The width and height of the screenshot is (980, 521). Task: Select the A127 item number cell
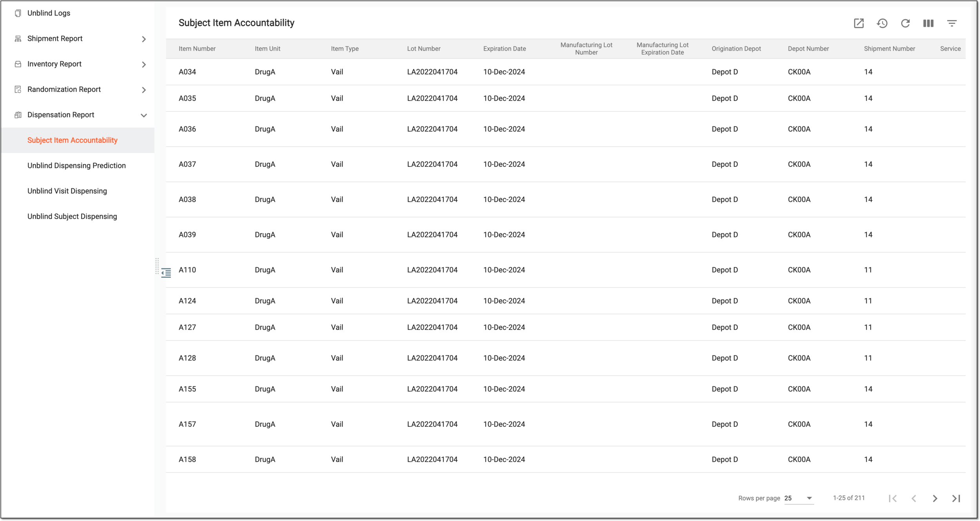click(187, 327)
